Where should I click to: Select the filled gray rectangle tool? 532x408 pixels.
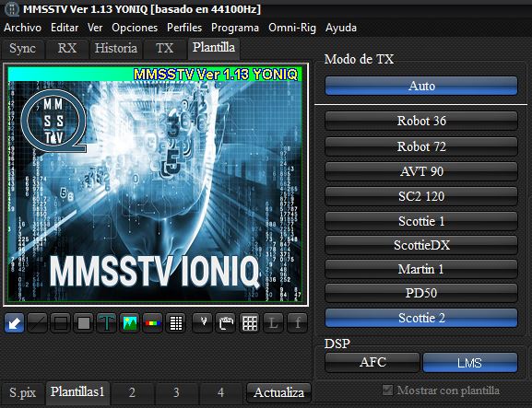click(x=84, y=322)
